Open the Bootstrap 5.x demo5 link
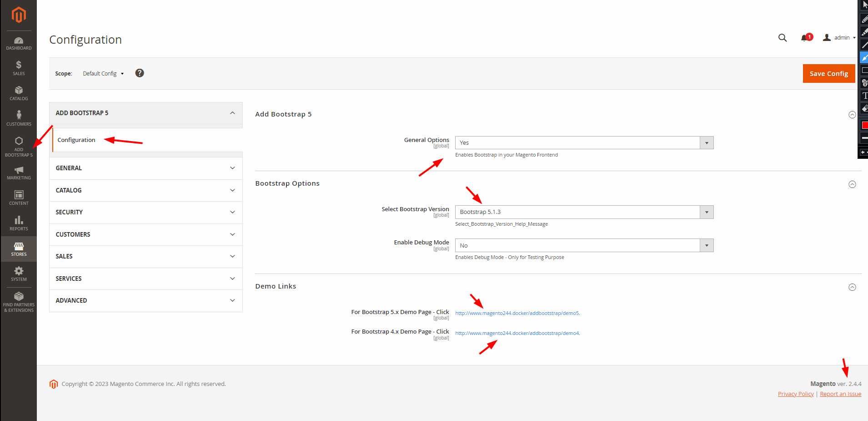 pos(517,313)
